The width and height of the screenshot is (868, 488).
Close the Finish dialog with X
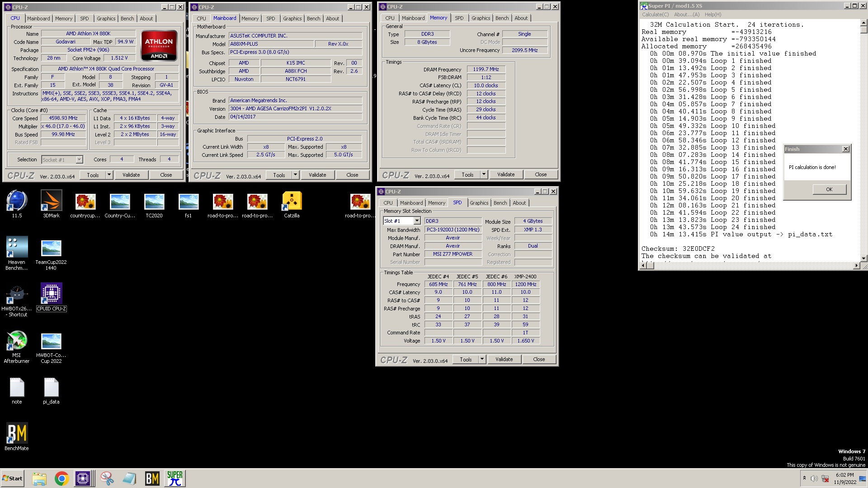[x=846, y=149]
